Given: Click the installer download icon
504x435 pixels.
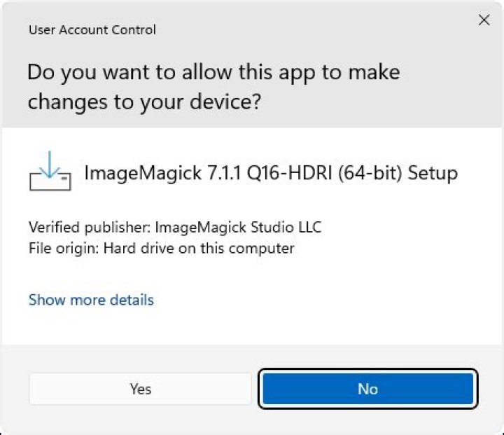Looking at the screenshot, I should point(50,171).
